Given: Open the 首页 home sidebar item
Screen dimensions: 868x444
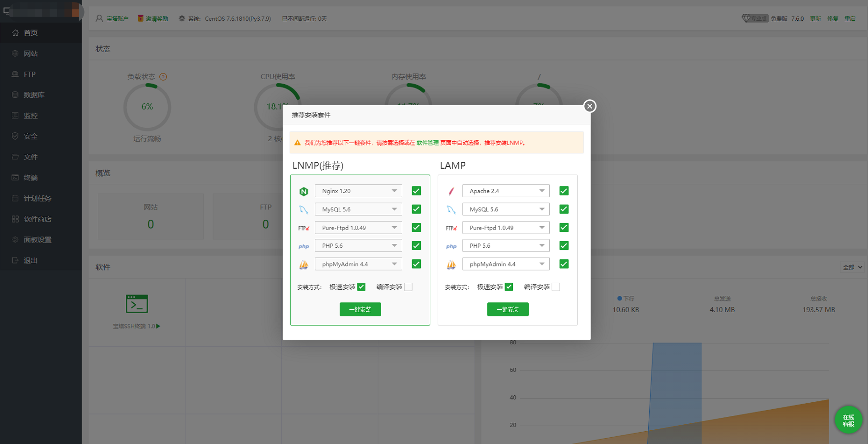Looking at the screenshot, I should [x=41, y=32].
